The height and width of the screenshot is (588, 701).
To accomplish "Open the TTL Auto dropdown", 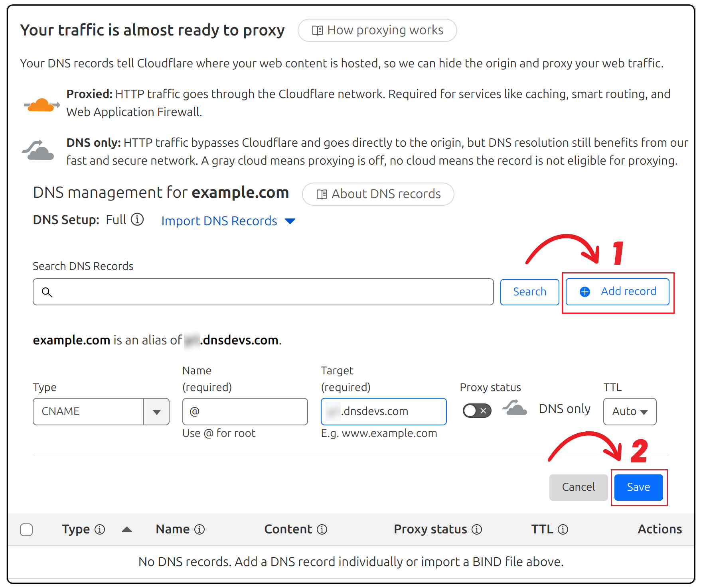I will pos(630,412).
